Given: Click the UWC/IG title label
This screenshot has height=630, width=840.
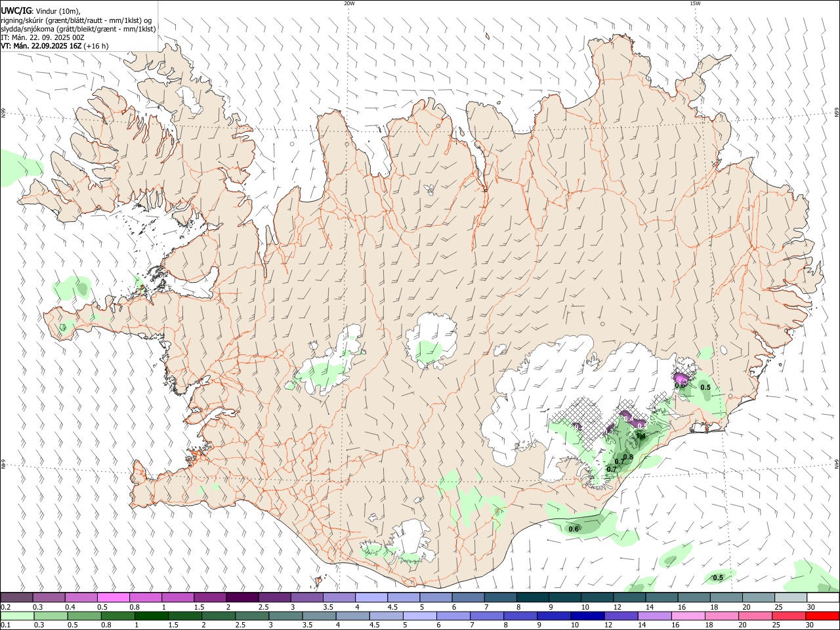Looking at the screenshot, I should pyautogui.click(x=16, y=10).
